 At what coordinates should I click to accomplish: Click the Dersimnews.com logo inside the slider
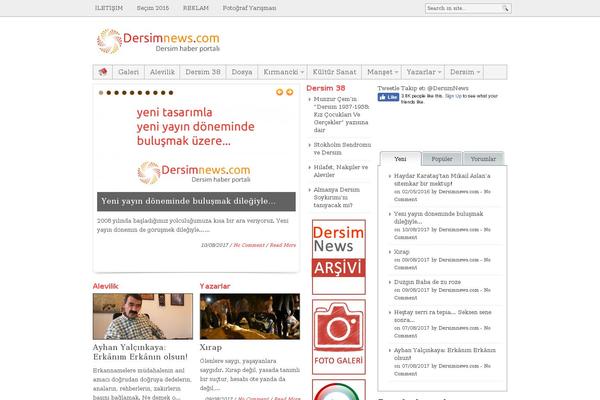(x=194, y=173)
